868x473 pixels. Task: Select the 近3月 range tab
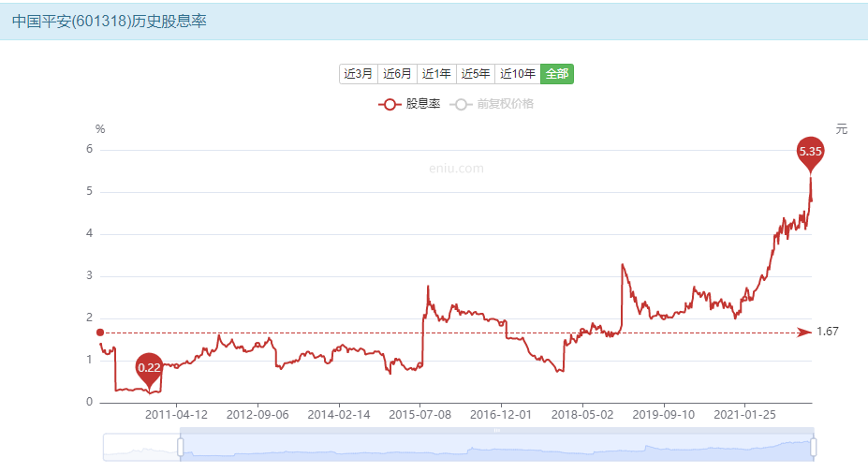tap(359, 74)
